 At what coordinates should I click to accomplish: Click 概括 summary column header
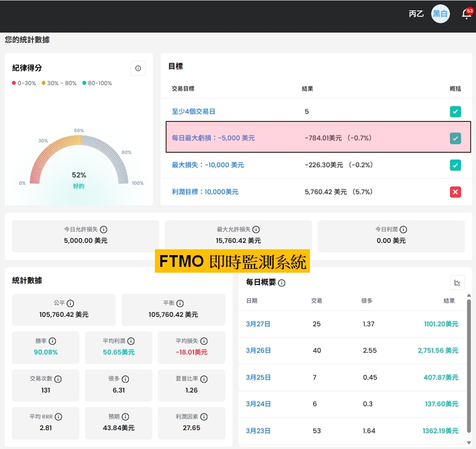click(x=455, y=88)
